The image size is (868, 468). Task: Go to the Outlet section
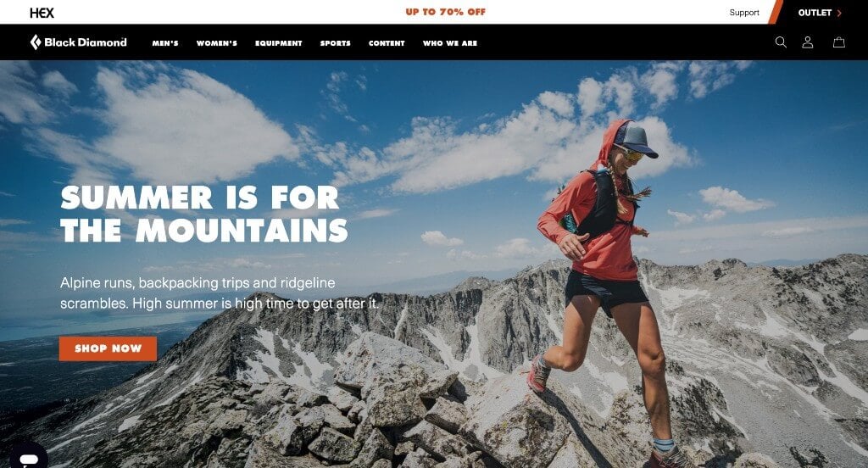pos(815,12)
